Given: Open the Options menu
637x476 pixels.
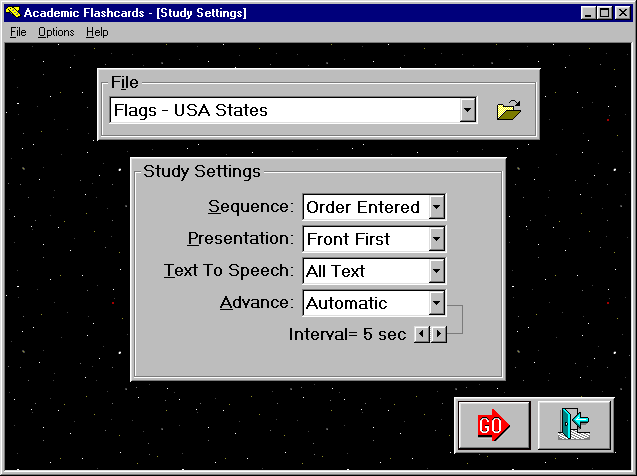Looking at the screenshot, I should (56, 32).
